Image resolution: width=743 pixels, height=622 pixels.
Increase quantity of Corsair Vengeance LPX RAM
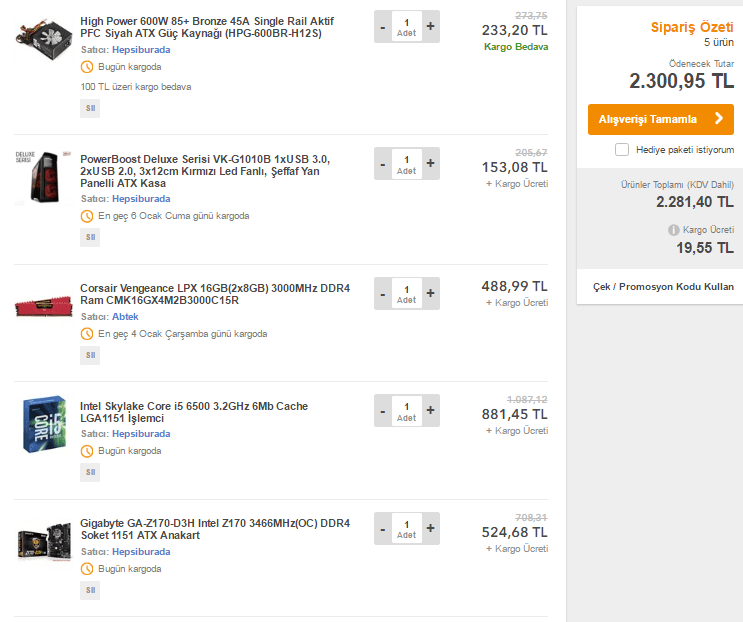(430, 293)
